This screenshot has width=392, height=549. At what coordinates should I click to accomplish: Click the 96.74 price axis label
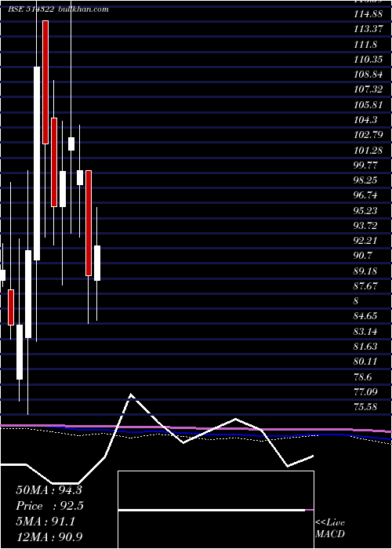365,195
